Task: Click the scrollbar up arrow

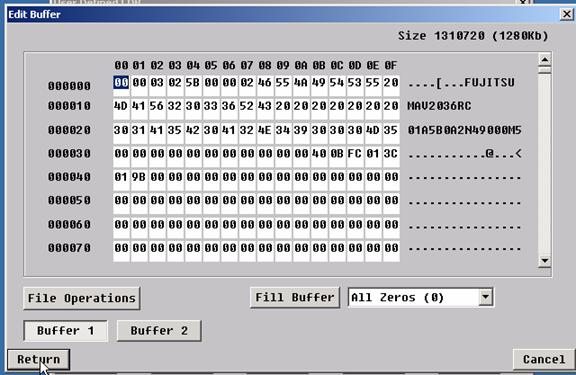Action: pos(544,59)
